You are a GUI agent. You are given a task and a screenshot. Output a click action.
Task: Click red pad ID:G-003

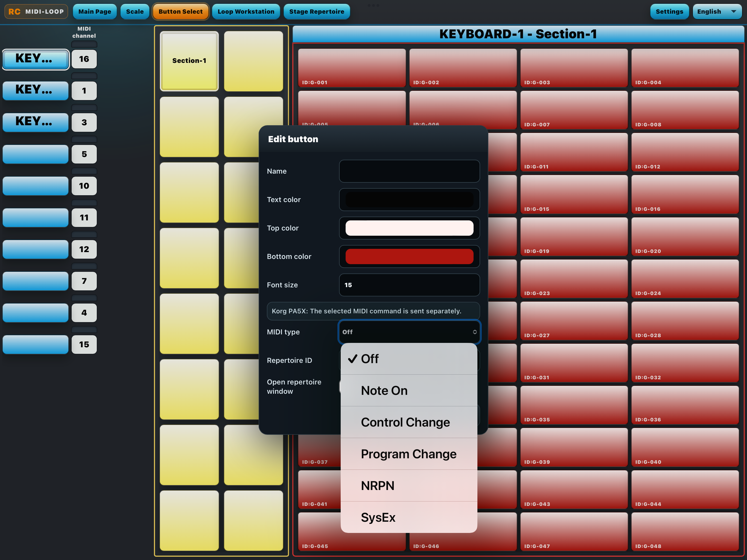click(574, 68)
